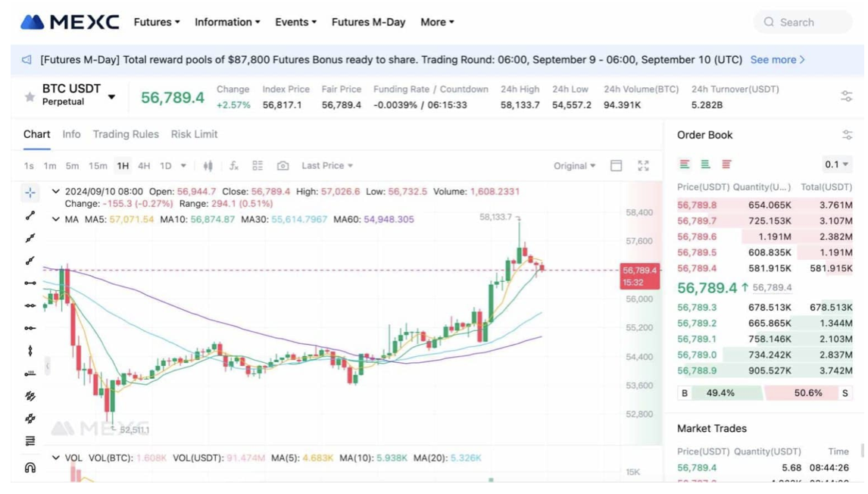Select the price line drawing tool
The width and height of the screenshot is (868, 494).
pos(30,374)
